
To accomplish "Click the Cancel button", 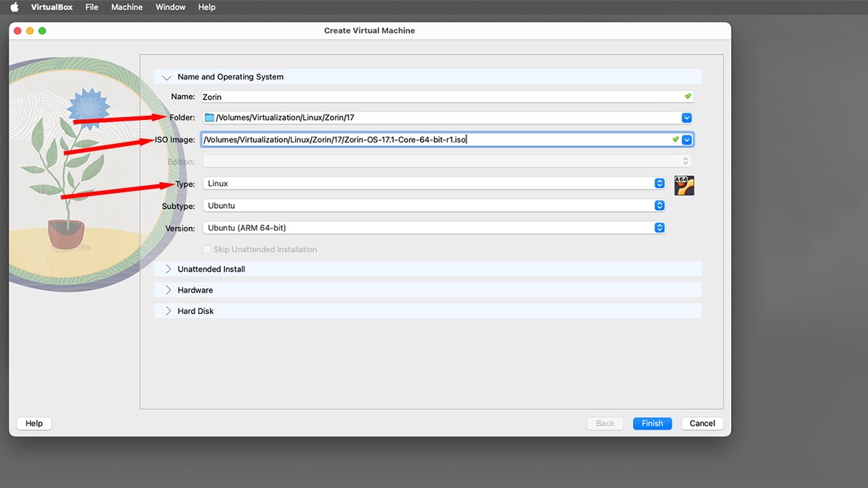I will tap(702, 424).
